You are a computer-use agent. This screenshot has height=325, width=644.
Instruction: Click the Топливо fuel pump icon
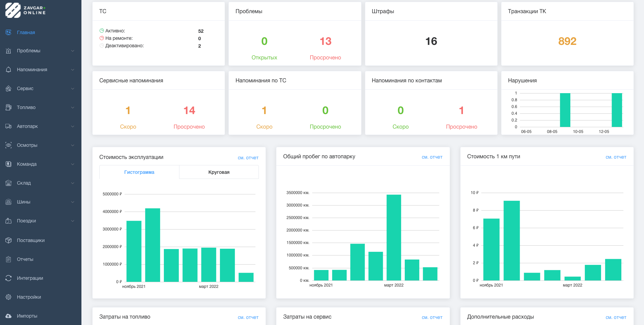(8, 107)
